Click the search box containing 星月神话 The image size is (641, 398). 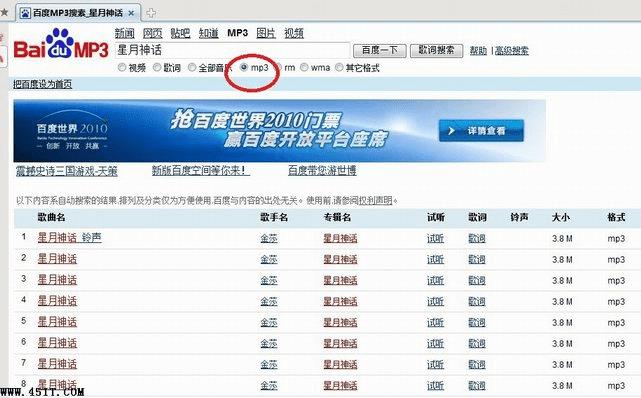tap(232, 50)
